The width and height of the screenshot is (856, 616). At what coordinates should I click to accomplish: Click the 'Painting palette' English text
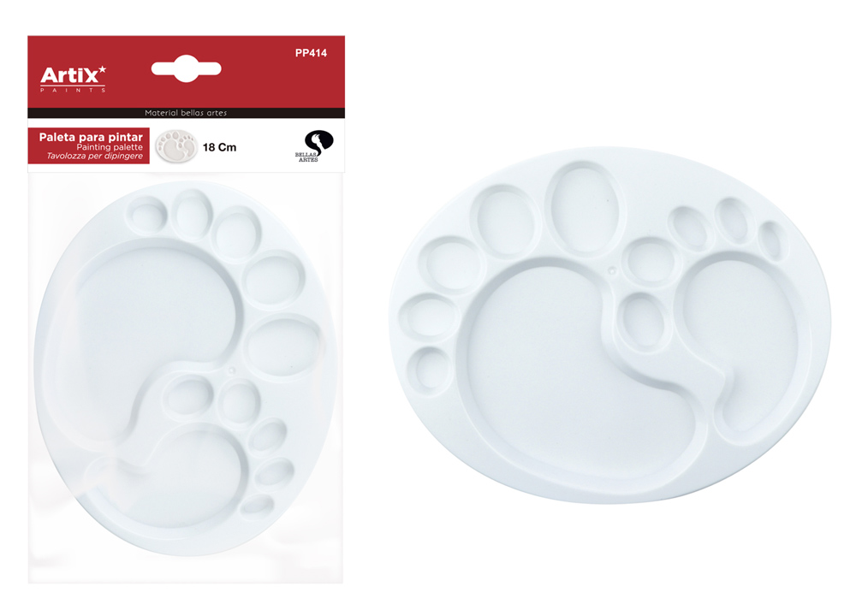pyautogui.click(x=110, y=147)
